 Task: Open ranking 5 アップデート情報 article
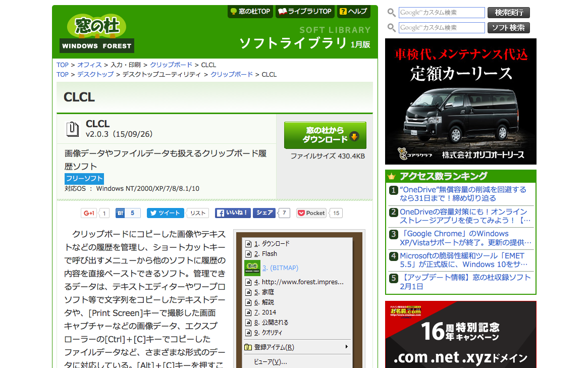pyautogui.click(x=465, y=282)
